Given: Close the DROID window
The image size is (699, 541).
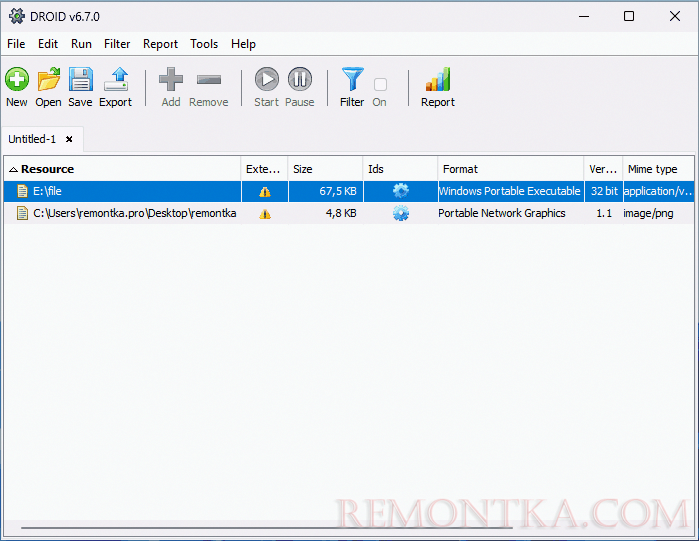Looking at the screenshot, I should point(675,16).
